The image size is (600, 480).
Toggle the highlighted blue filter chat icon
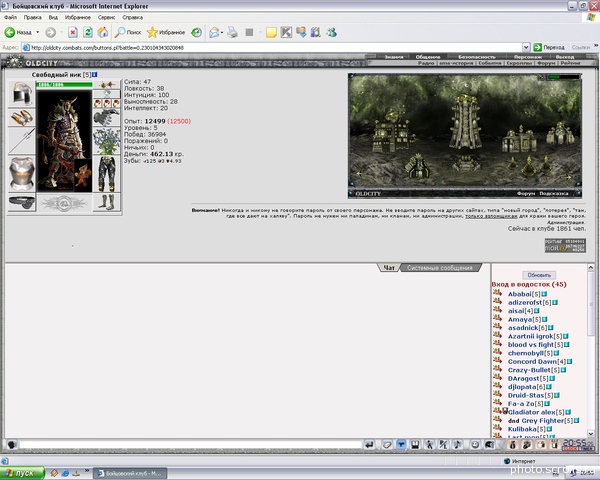[x=401, y=444]
